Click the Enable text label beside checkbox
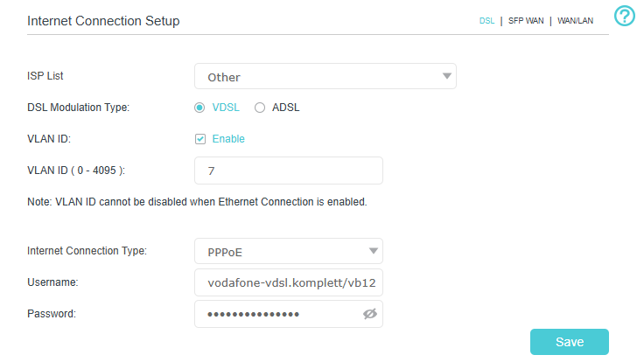644x362 pixels. (x=228, y=138)
